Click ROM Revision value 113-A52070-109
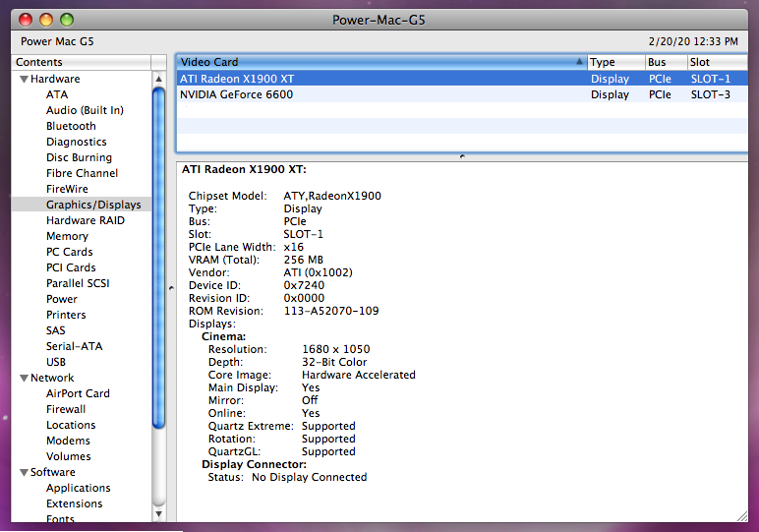Image resolution: width=759 pixels, height=532 pixels. pyautogui.click(x=331, y=311)
